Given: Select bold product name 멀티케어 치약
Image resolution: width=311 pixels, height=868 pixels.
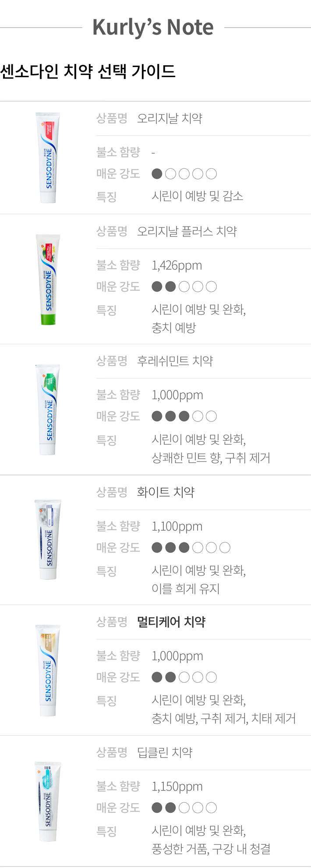Looking at the screenshot, I should pos(171,622).
